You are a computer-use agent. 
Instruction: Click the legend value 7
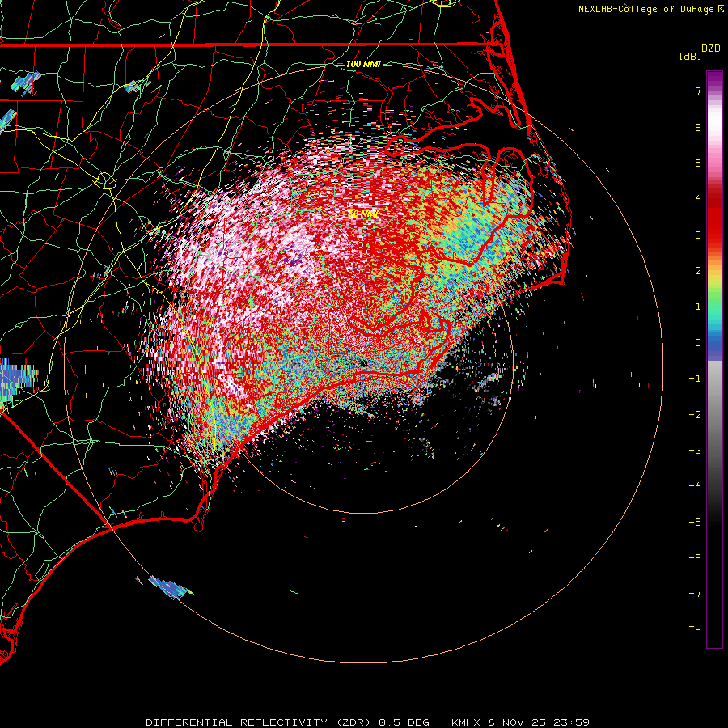698,91
